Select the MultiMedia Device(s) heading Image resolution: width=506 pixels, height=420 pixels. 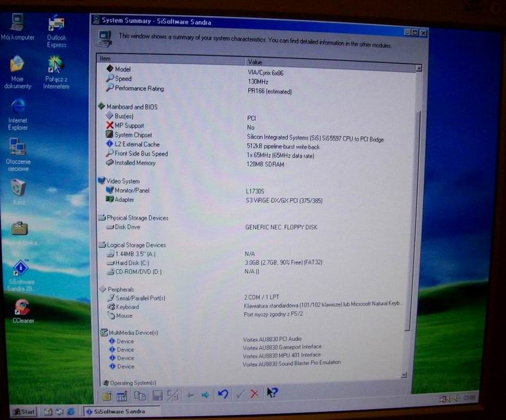(129, 333)
